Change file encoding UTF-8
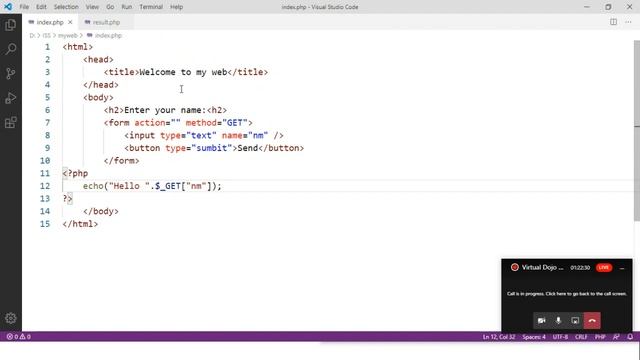This screenshot has width=640, height=360. coord(560,337)
